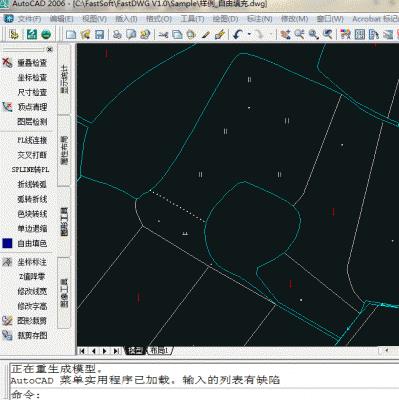This screenshot has width=399, height=400.
Task: Select the Zoom Realtime magnifier icon
Action: 299,34
